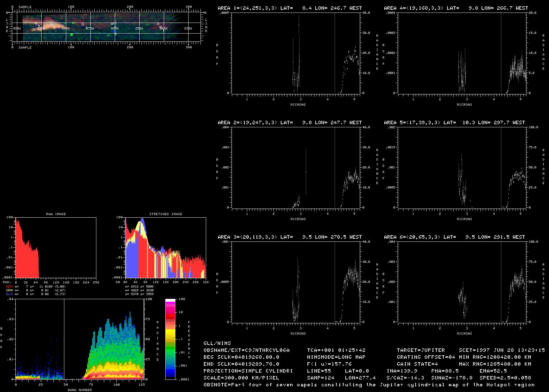This screenshot has height=392, width=549.
Task: Click the 235W longitude label on map
Action: click(188, 29)
